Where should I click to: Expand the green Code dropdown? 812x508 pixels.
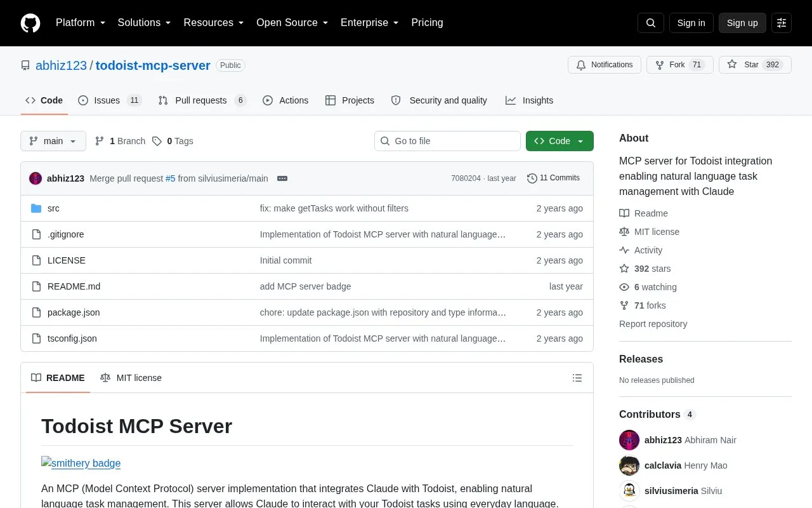pyautogui.click(x=560, y=141)
